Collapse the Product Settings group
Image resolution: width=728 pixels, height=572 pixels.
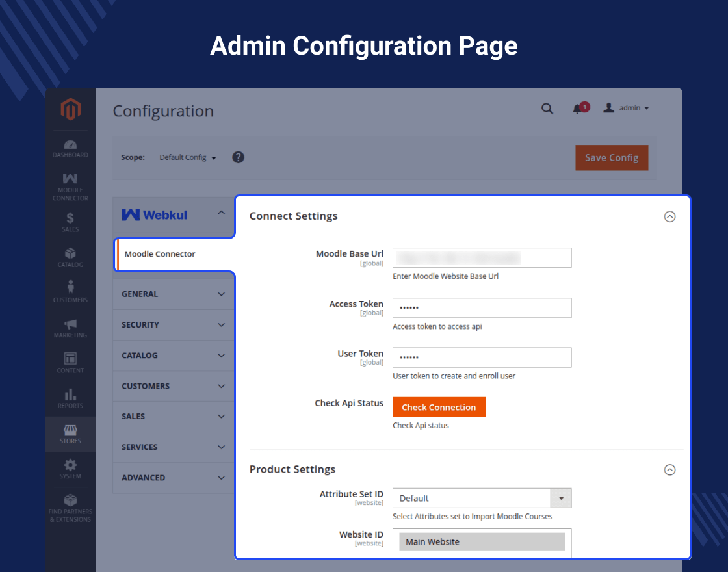tap(669, 470)
